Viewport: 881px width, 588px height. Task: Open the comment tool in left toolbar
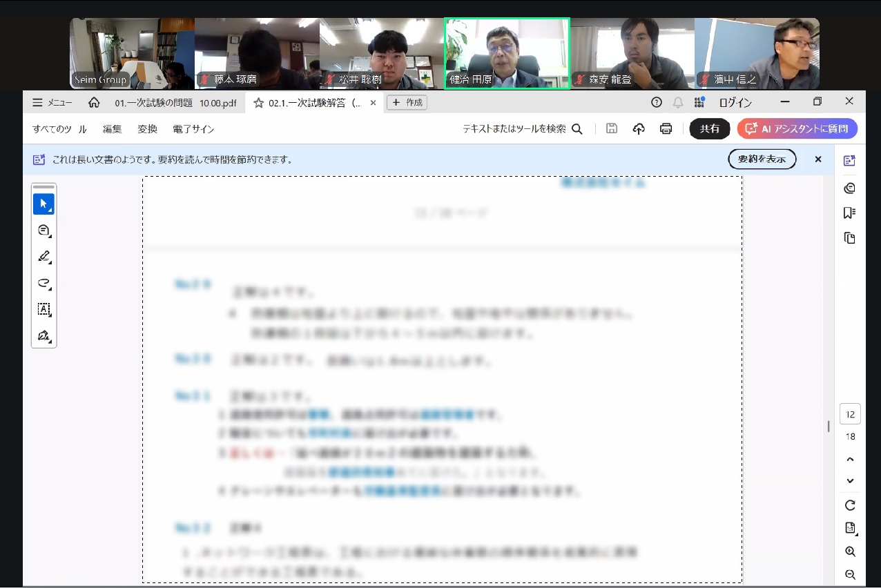click(43, 231)
